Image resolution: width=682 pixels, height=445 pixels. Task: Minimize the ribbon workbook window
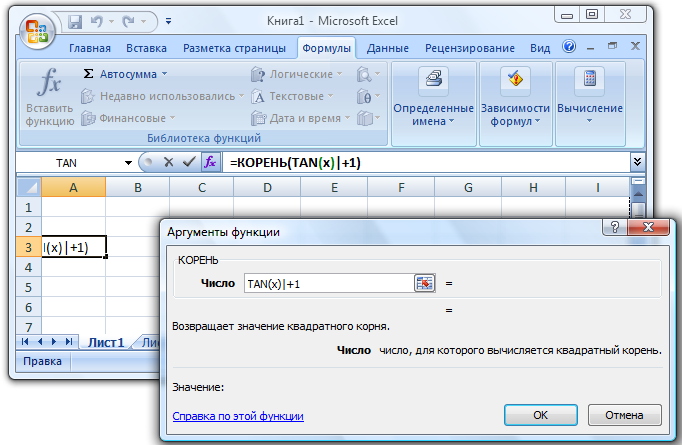pyautogui.click(x=590, y=47)
